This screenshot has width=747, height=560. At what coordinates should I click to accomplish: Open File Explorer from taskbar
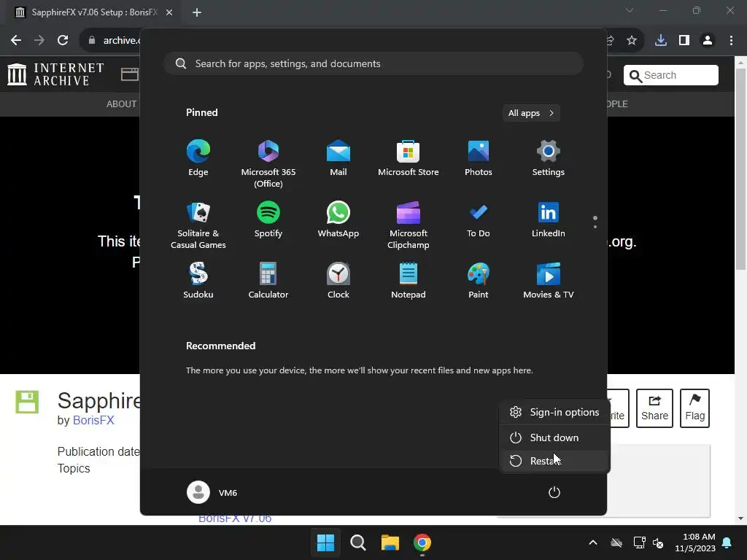(390, 542)
